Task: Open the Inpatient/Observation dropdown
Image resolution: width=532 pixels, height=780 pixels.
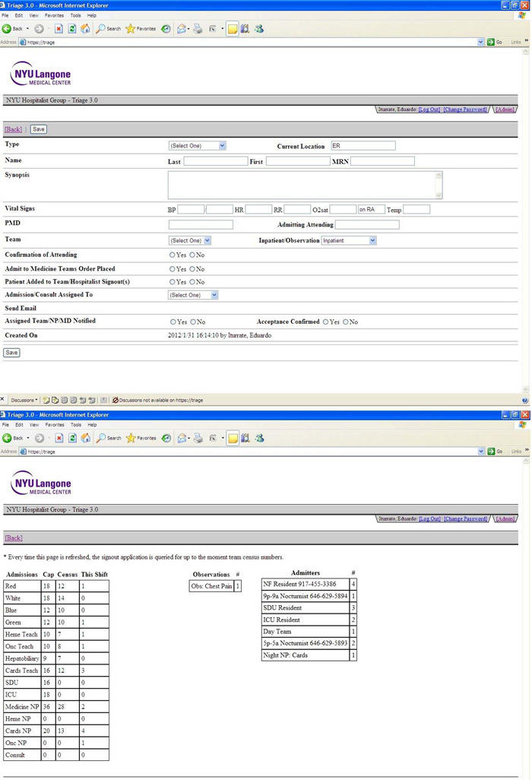Action: (x=349, y=241)
